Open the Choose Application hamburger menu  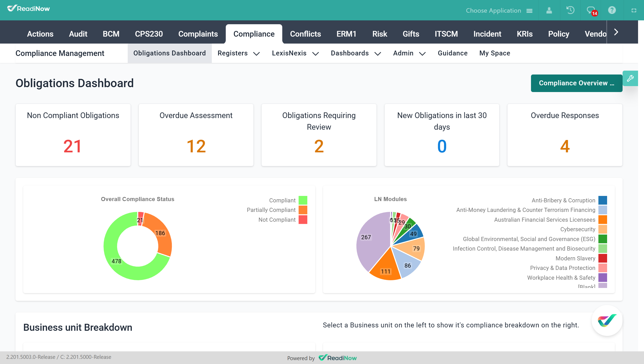tap(529, 11)
